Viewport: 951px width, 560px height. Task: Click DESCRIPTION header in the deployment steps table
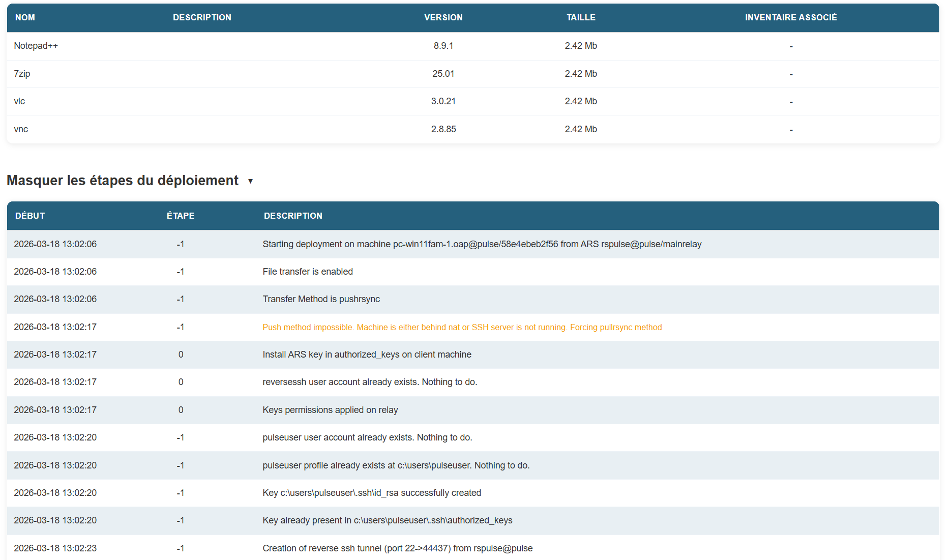point(293,216)
